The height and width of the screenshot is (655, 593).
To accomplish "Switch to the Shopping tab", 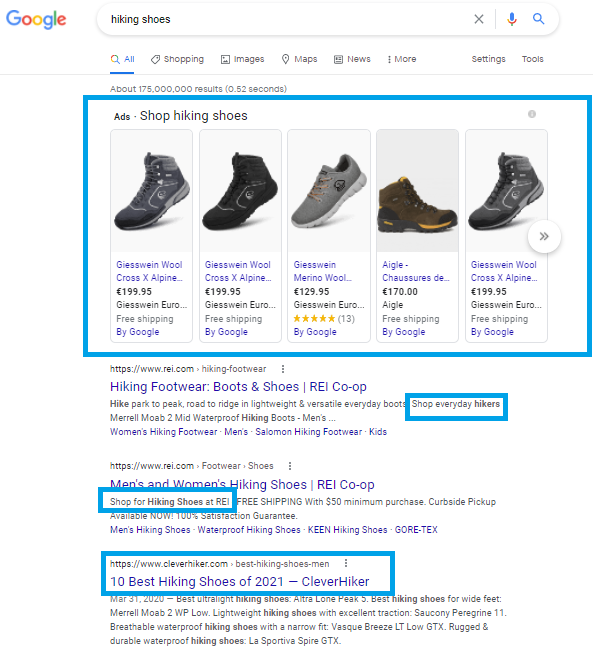I will tap(177, 59).
